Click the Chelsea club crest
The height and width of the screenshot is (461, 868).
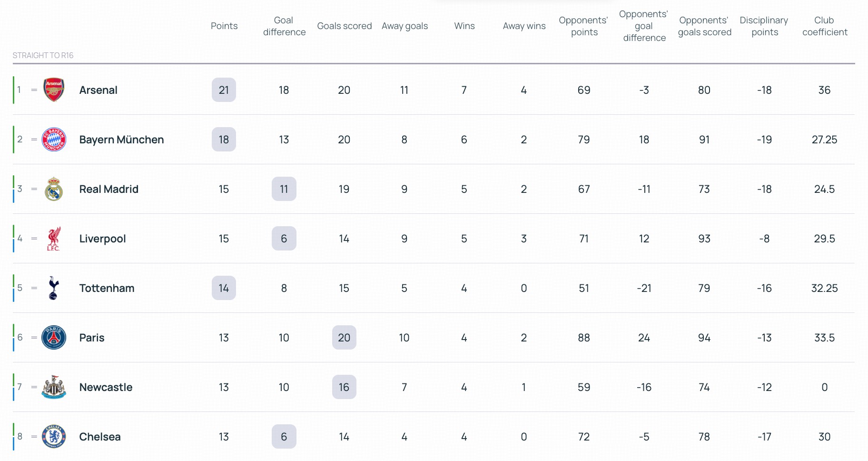(54, 437)
